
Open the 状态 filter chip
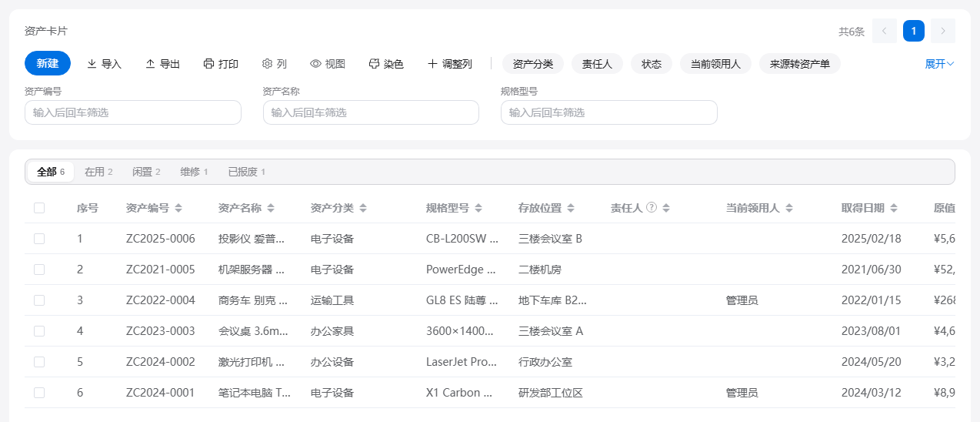click(652, 64)
